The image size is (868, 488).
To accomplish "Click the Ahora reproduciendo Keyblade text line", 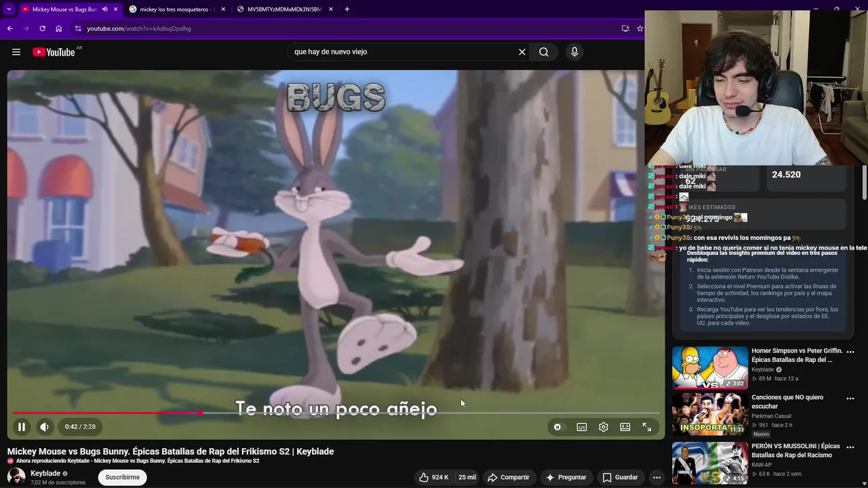I will pos(138,461).
